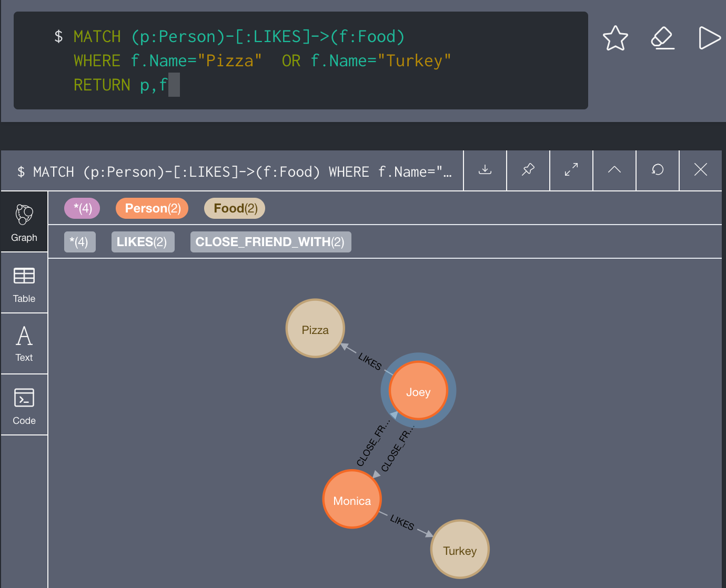
Task: Select LIKES relationship from Joey to Pizza
Action: [370, 361]
